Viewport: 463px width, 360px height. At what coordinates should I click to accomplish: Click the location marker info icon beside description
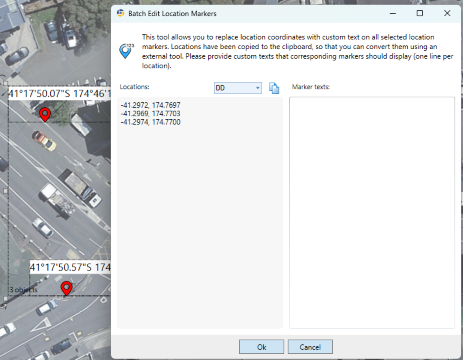pos(126,51)
